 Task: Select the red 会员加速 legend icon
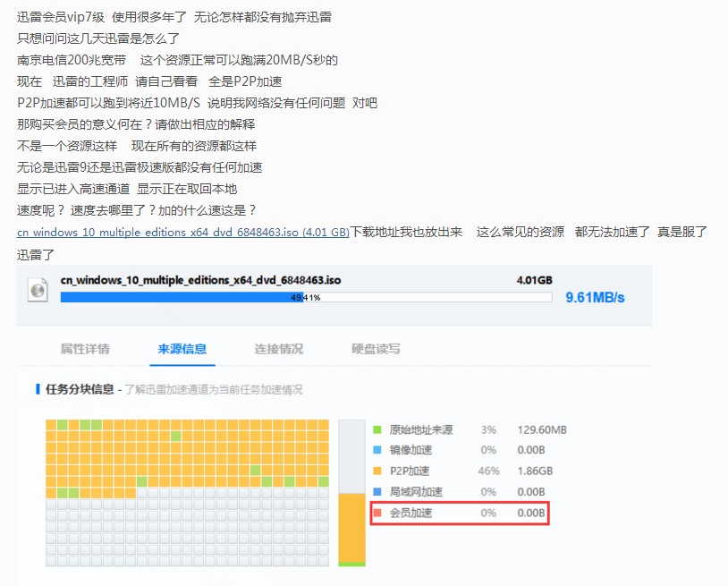coord(377,513)
